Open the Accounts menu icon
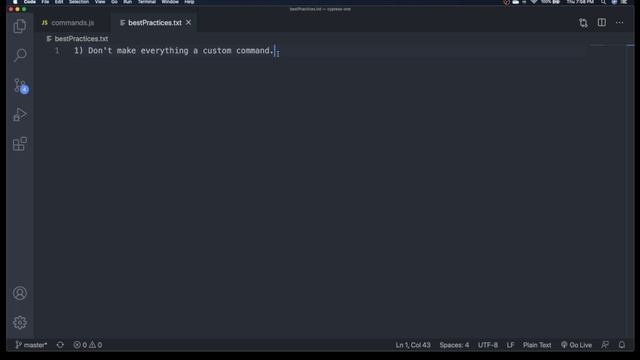The image size is (640, 360). (20, 293)
